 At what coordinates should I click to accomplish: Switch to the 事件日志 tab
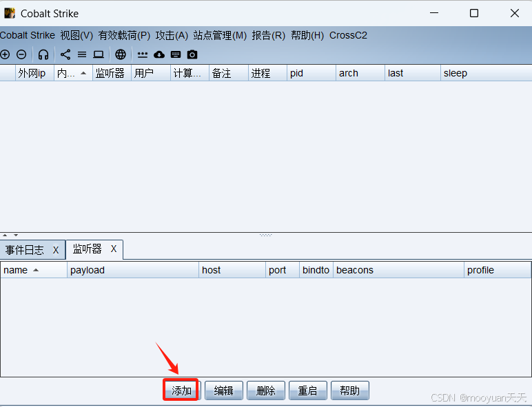(25, 250)
